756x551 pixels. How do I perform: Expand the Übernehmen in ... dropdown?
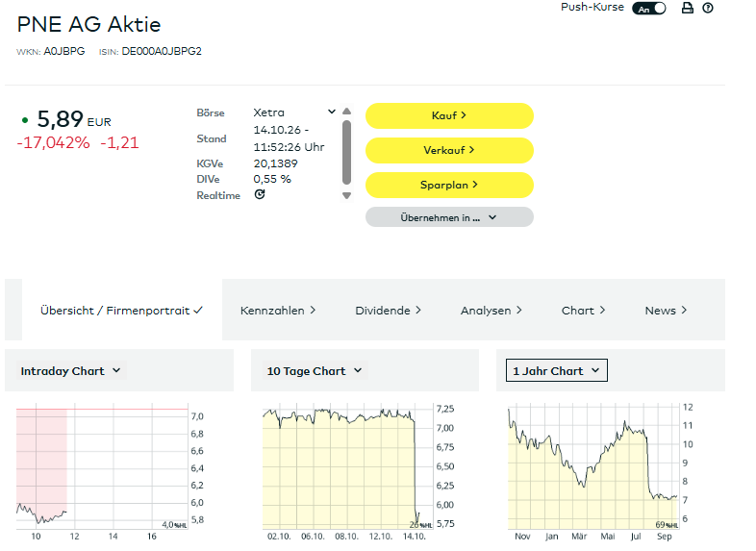coord(449,217)
